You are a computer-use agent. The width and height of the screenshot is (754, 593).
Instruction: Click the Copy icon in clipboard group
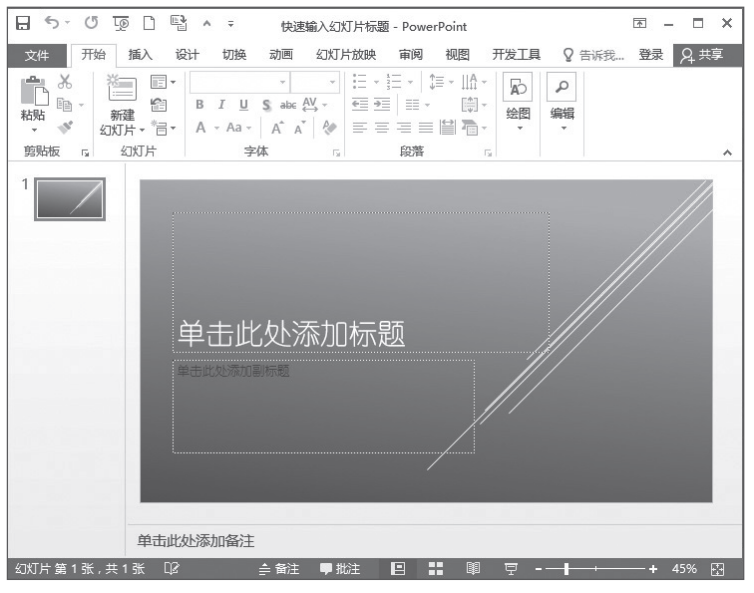pos(64,104)
